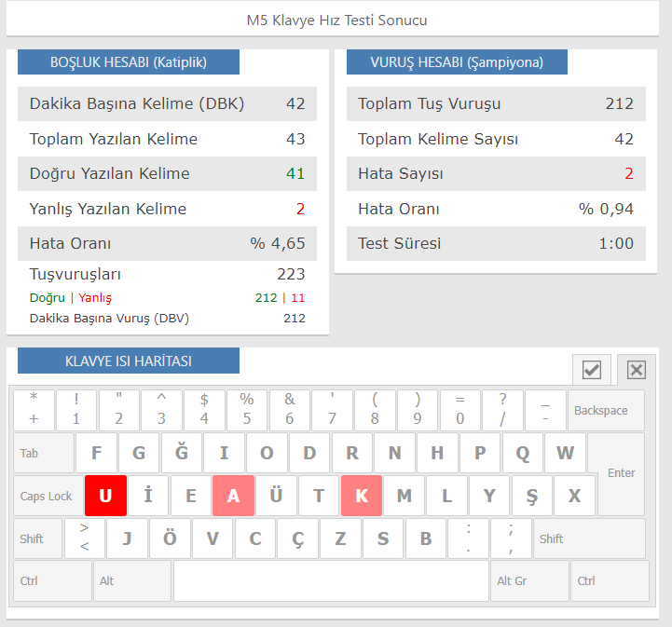Screen dimensions: 672x627
Task: Click the right Ctrl key
Action: pos(610,580)
